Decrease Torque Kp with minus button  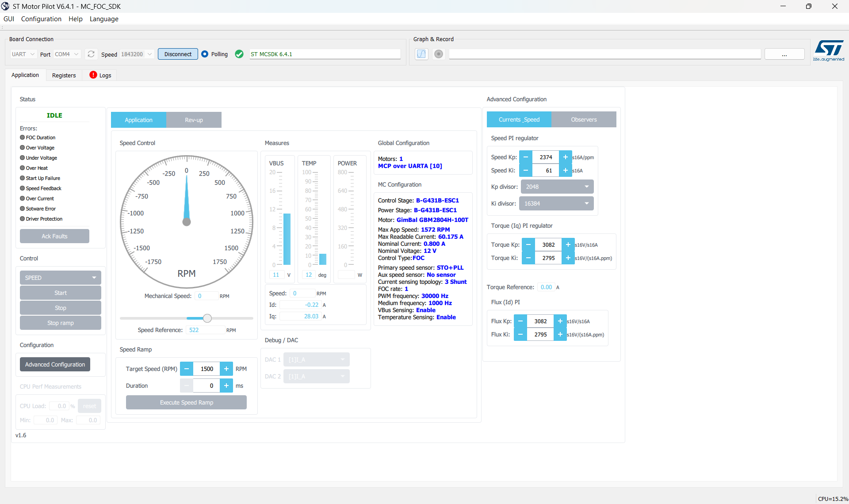528,244
